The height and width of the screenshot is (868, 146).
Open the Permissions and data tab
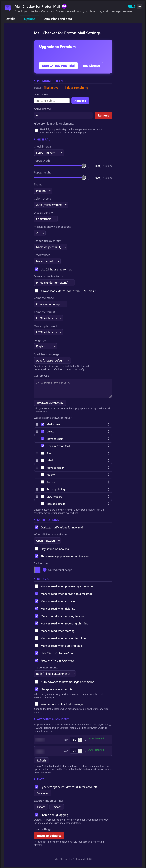(57, 19)
